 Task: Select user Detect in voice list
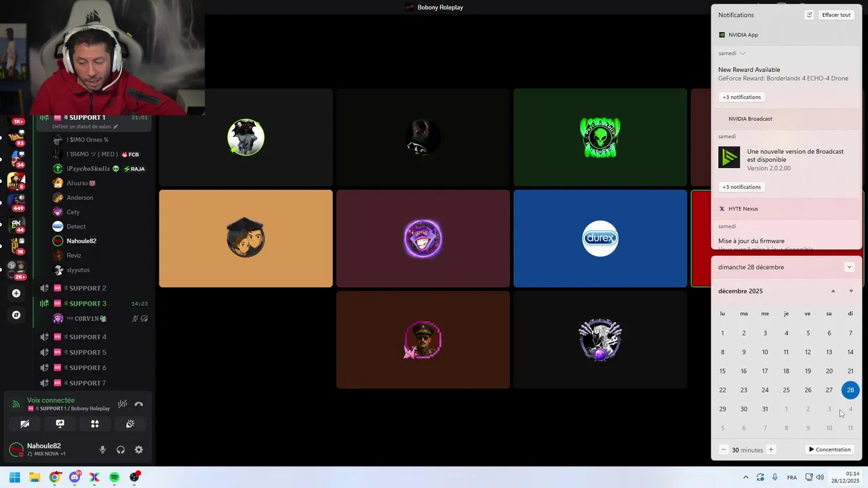click(x=100, y=226)
